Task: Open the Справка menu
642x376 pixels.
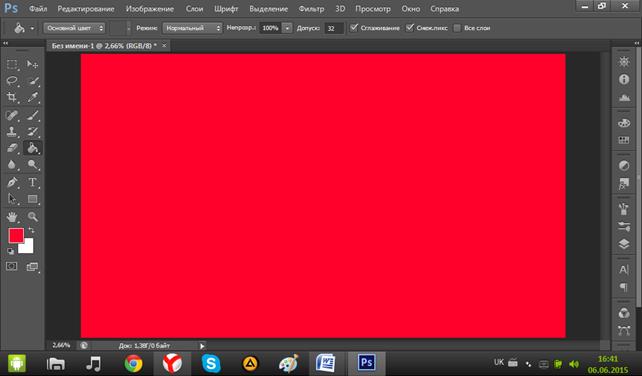Action: 444,9
